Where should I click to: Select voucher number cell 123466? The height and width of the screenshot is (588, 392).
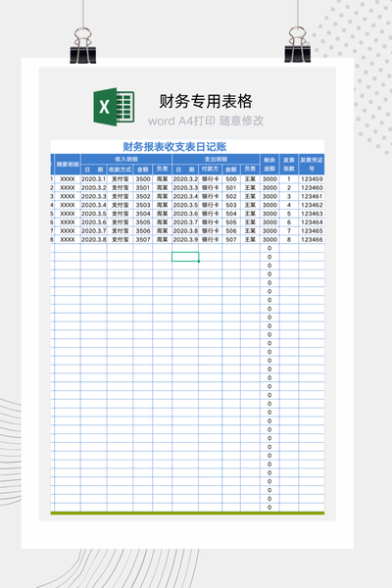pyautogui.click(x=312, y=240)
